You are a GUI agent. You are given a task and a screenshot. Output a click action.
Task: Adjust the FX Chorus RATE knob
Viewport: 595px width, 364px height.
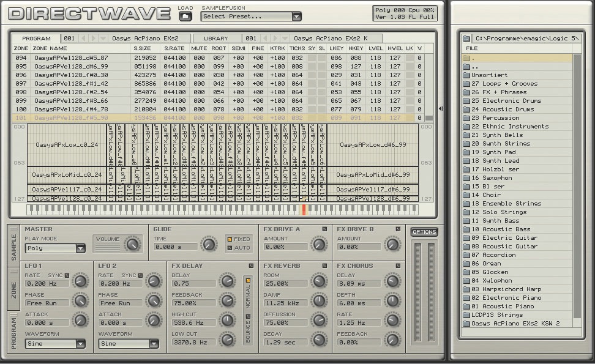coord(392,321)
